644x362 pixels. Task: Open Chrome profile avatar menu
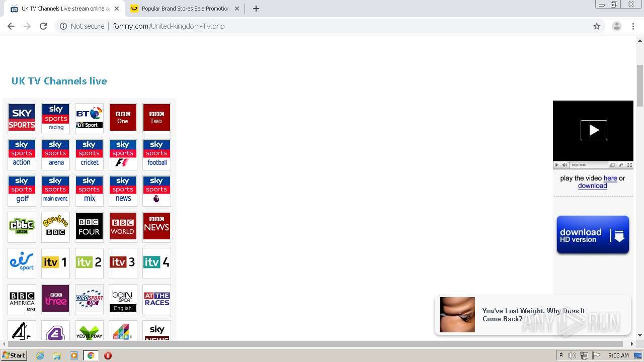point(616,26)
